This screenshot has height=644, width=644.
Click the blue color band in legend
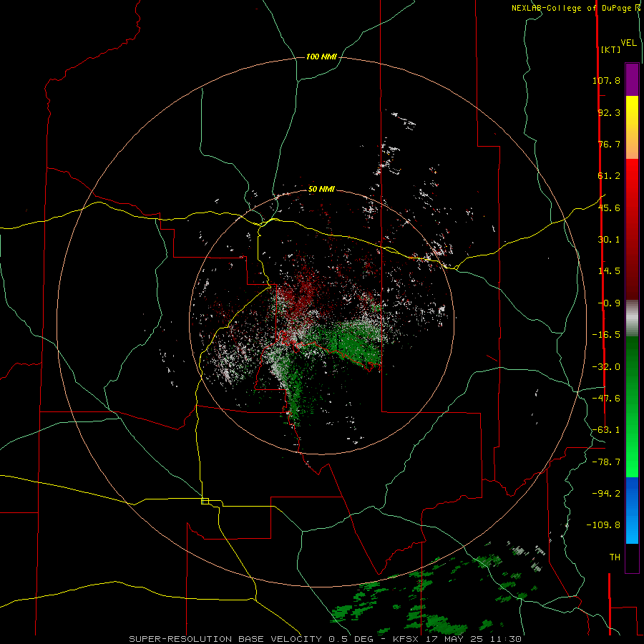pos(632,510)
